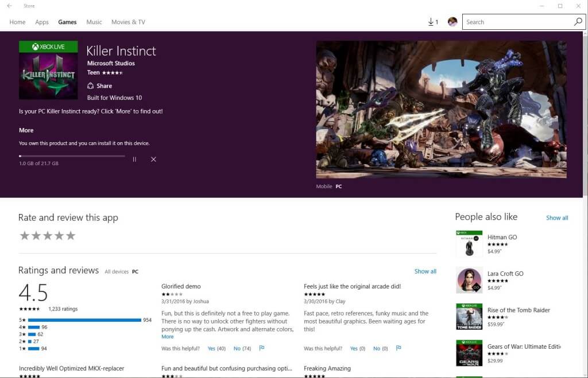The width and height of the screenshot is (588, 378).
Task: Show all ratings and reviews
Action: 425,271
